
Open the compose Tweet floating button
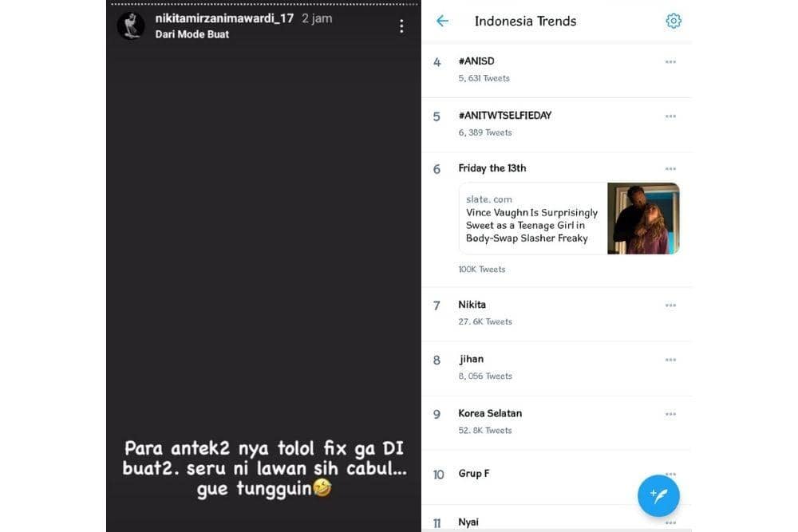point(658,495)
